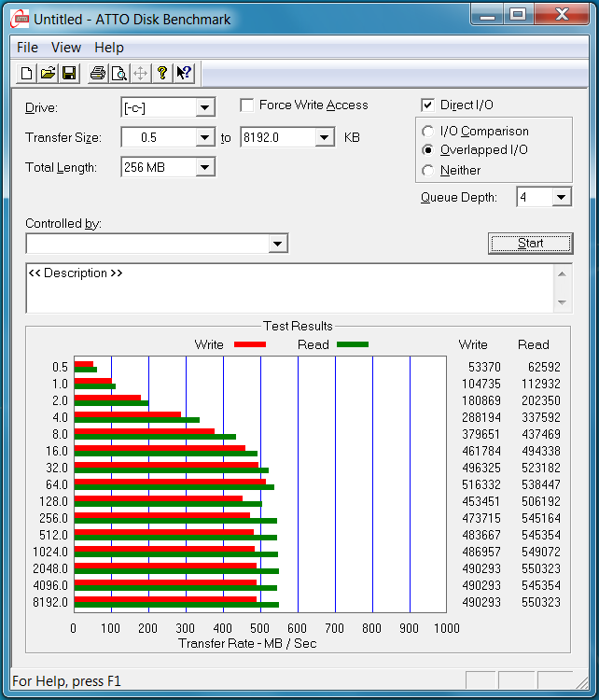Choose the Neither radio option
599x700 pixels.
(427, 171)
